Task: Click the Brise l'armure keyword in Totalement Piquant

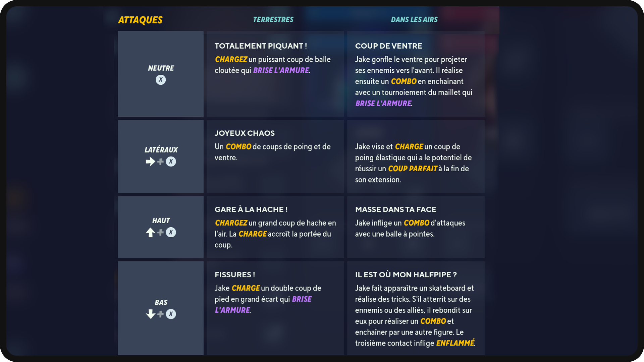Action: (x=281, y=70)
